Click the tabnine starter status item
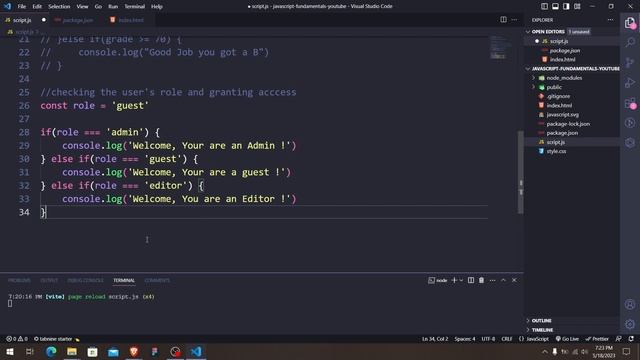This screenshot has height=360, width=640. [56, 339]
